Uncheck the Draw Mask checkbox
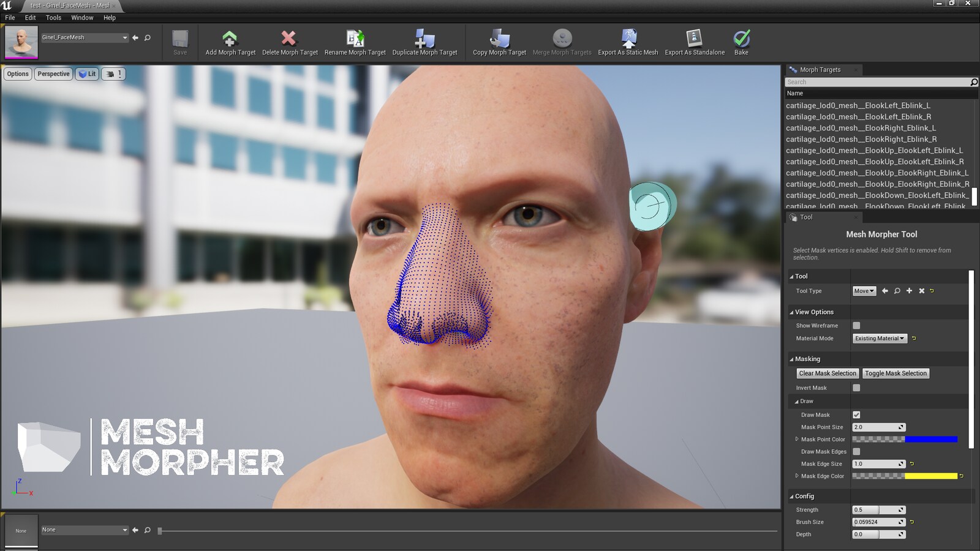This screenshot has width=980, height=551. 856,414
